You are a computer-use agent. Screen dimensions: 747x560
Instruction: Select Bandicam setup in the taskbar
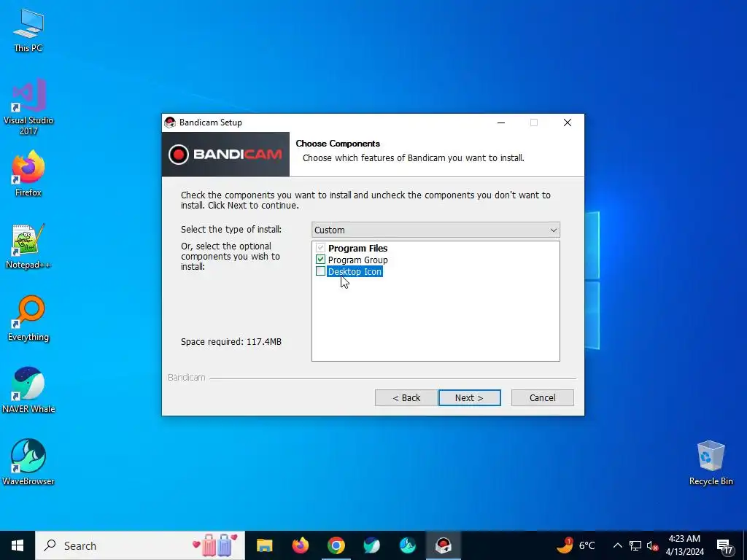pyautogui.click(x=444, y=545)
